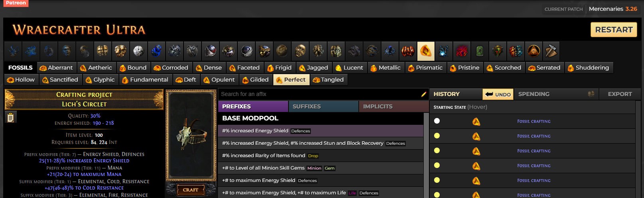Click the Craft button below the item
Viewport: 644px width, 198px height.
191,190
